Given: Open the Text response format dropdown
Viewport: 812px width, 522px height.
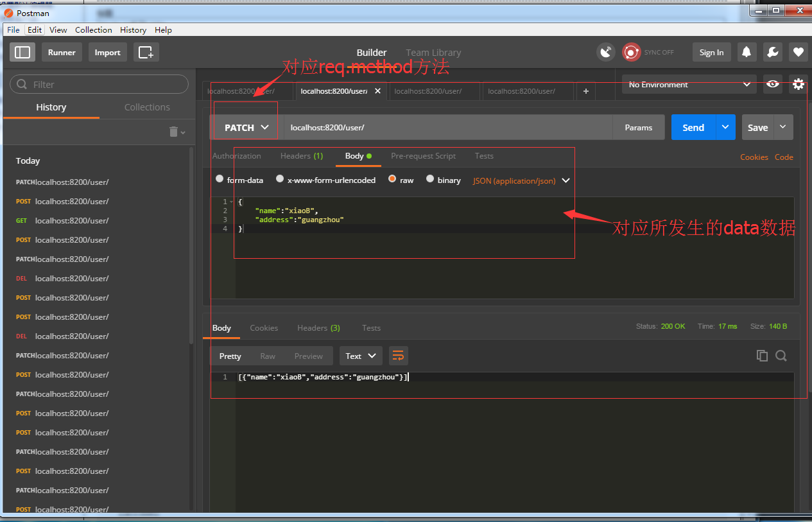Looking at the screenshot, I should point(361,356).
